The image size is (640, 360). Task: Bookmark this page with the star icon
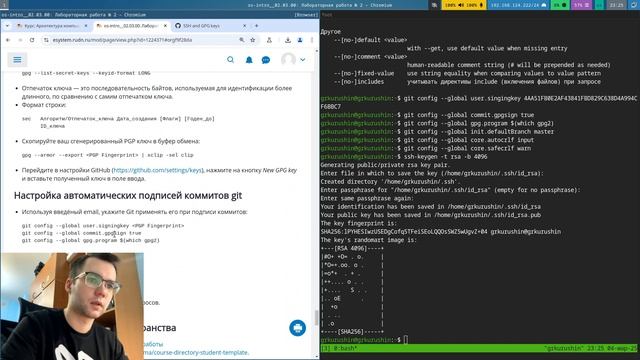click(x=253, y=40)
